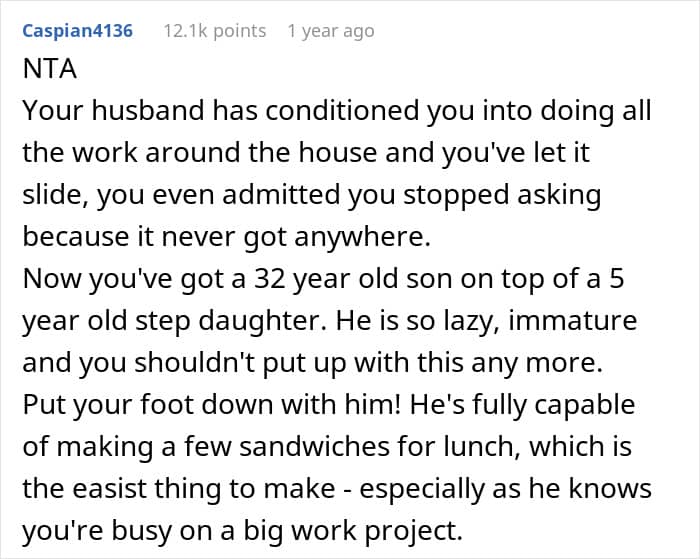Click the line starting 'Your husband has conditioned'

tap(337, 111)
